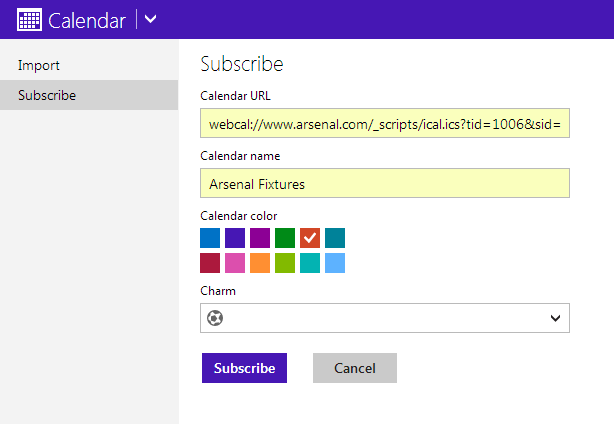This screenshot has width=614, height=424.
Task: Click the Cancel button
Action: [355, 368]
